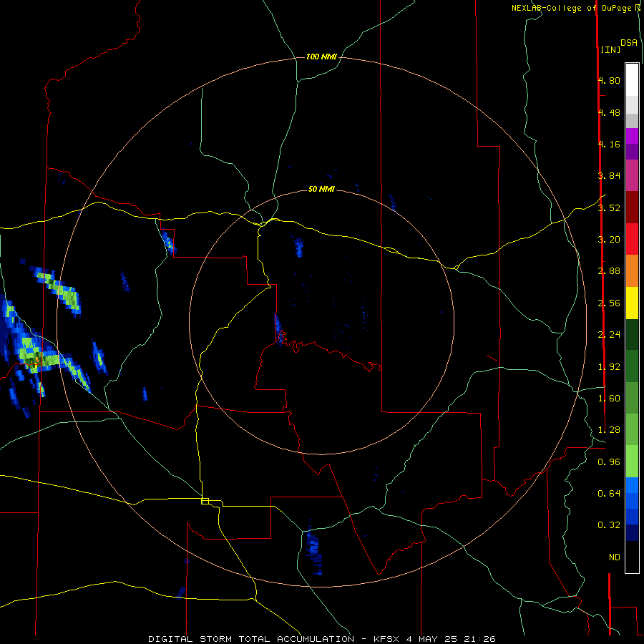Click the "3.20" legend value
The height and width of the screenshot is (644, 644).
pyautogui.click(x=609, y=240)
